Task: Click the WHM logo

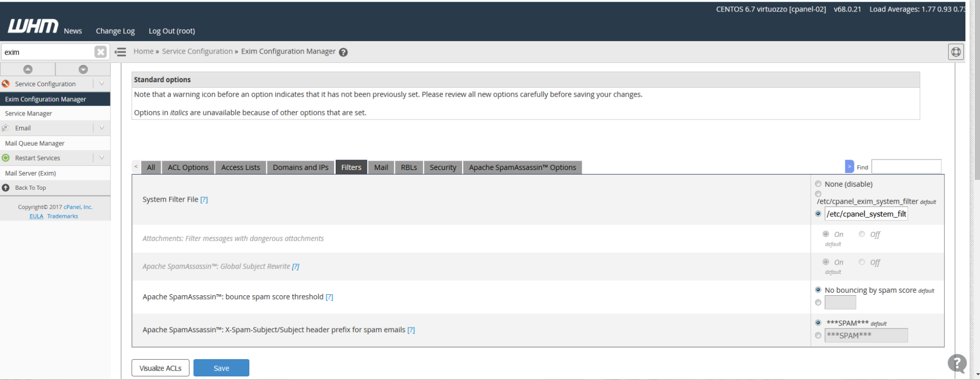Action: [x=33, y=27]
